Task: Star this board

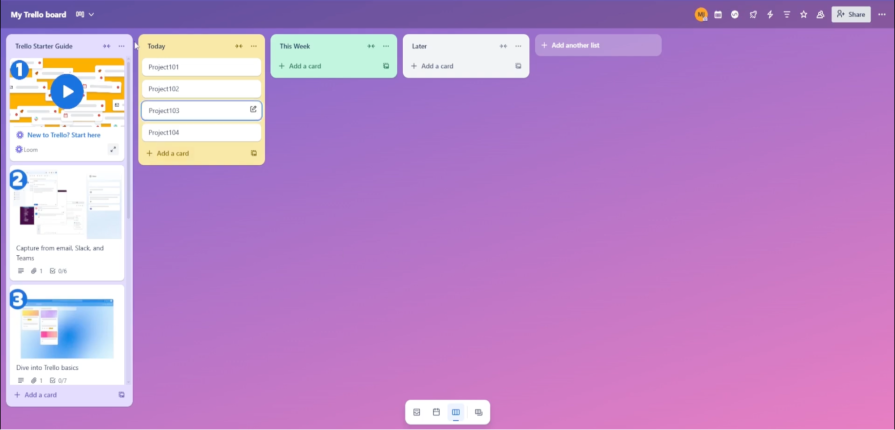Action: click(x=804, y=14)
